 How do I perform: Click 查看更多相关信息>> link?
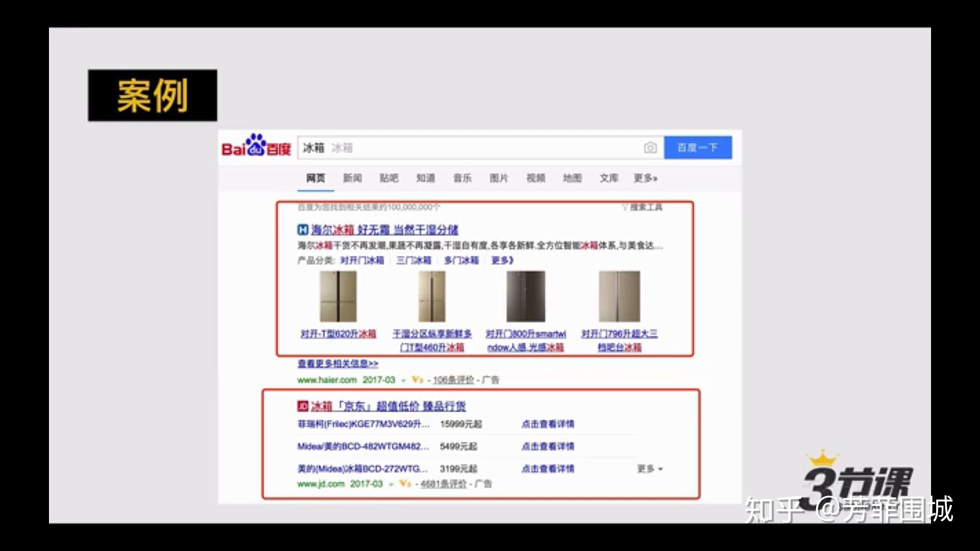[x=338, y=364]
